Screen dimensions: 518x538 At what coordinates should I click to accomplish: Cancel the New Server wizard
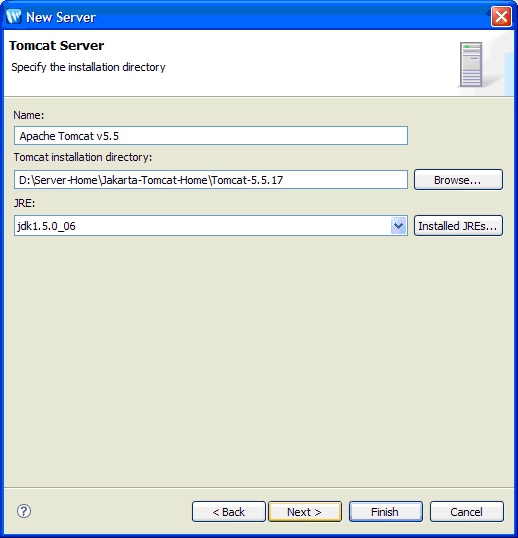pos(467,512)
